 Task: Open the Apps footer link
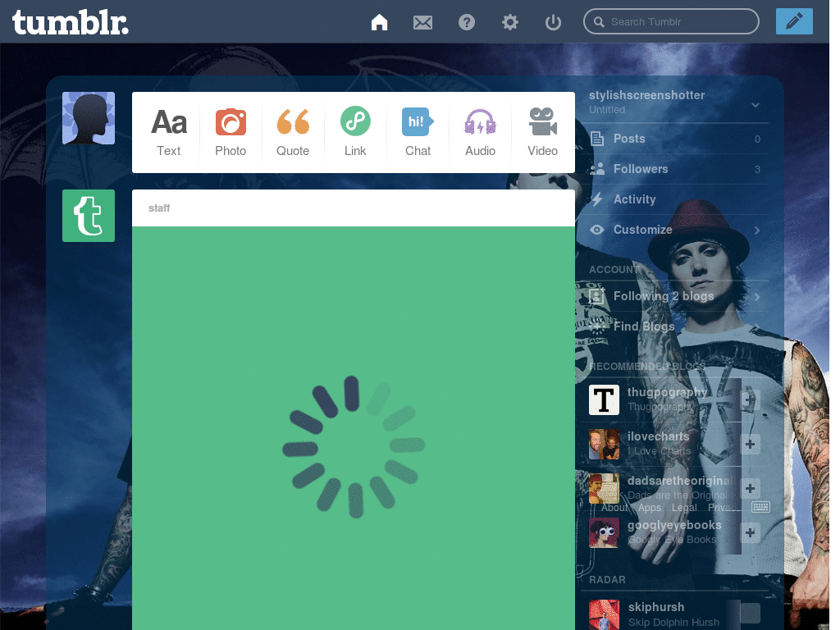click(650, 507)
